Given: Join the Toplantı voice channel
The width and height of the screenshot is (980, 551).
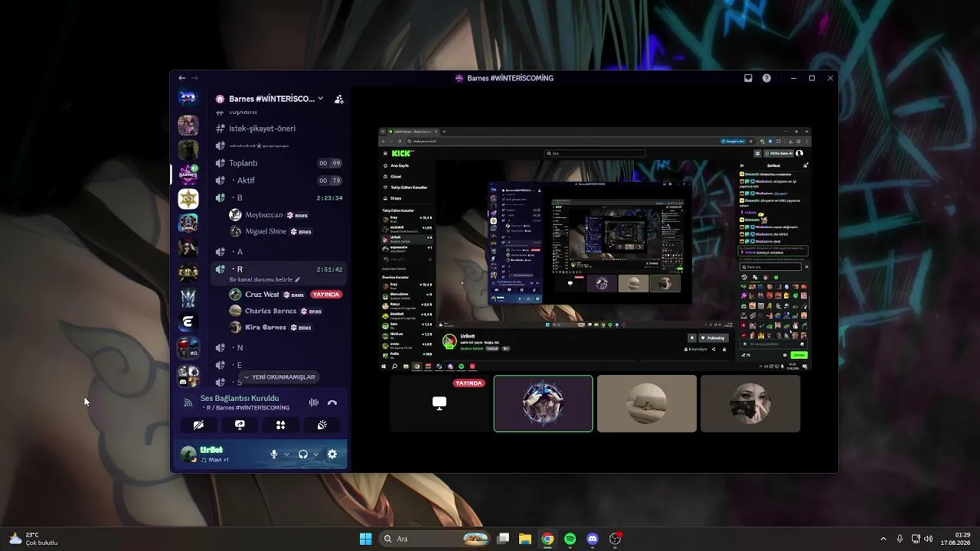Looking at the screenshot, I should point(278,163).
